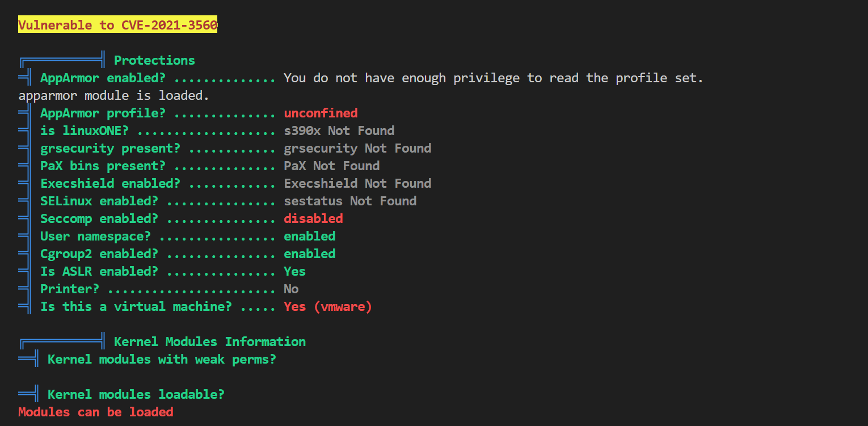Click the 's390x Not Found' result
Image resolution: width=868 pixels, height=426 pixels.
pyautogui.click(x=339, y=130)
